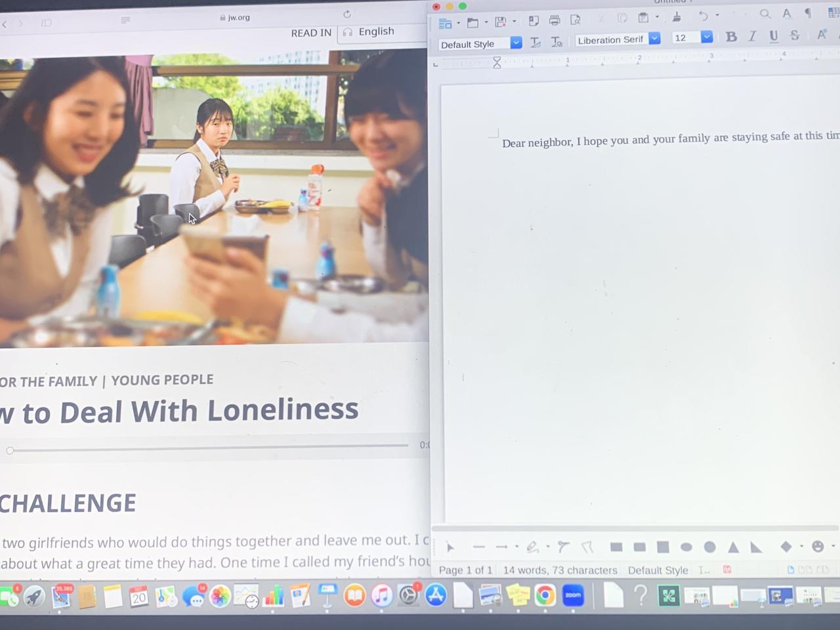The width and height of the screenshot is (840, 630).
Task: Select the drawing Select arrow tool
Action: click(450, 547)
